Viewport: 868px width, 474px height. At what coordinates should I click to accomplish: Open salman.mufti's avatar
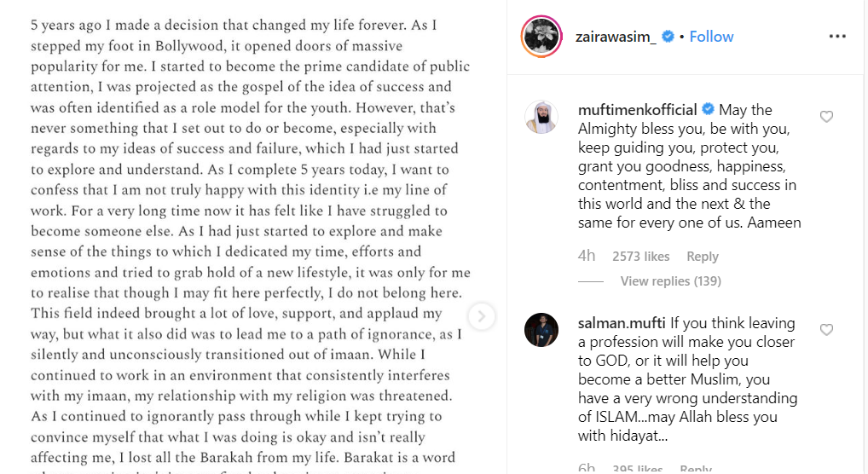click(x=541, y=330)
